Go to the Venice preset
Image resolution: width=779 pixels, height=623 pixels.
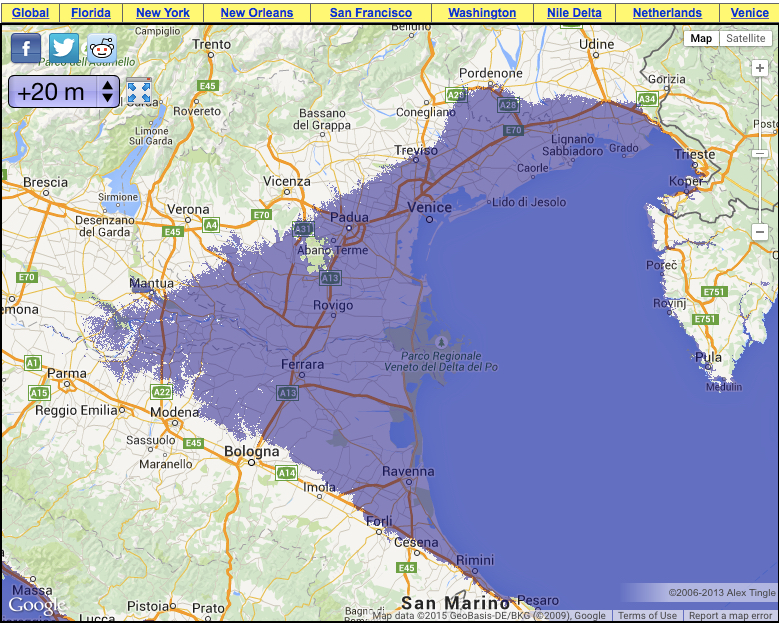pos(749,13)
